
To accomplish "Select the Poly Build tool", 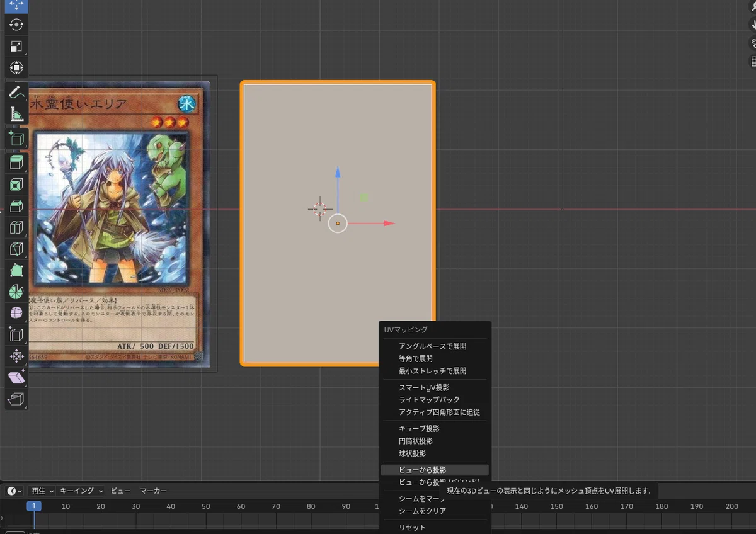I will 16,270.
